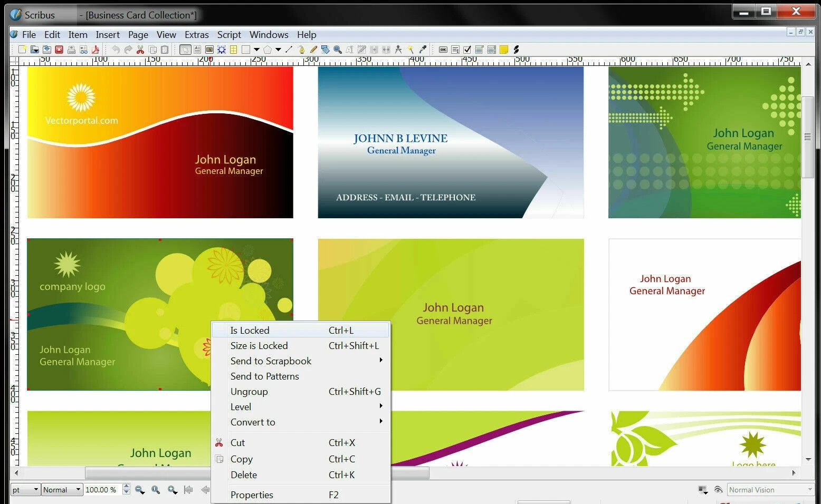The width and height of the screenshot is (821, 504).
Task: Click the Print toolbar icon
Action: click(x=71, y=50)
